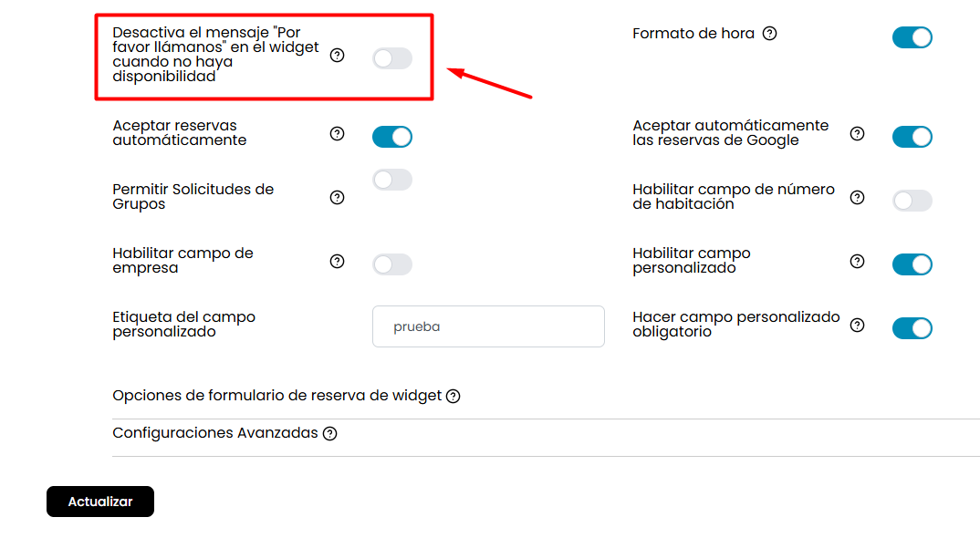
Task: Click help icon next to Formato de hora
Action: coord(769,34)
